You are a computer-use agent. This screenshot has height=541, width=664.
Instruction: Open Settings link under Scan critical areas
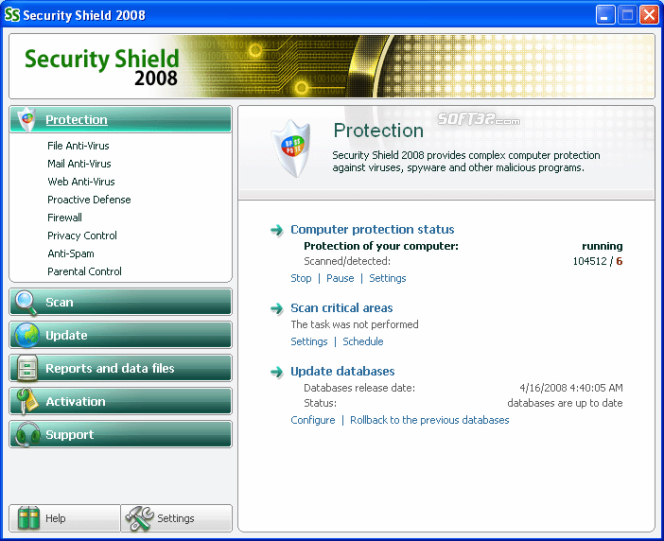point(309,341)
